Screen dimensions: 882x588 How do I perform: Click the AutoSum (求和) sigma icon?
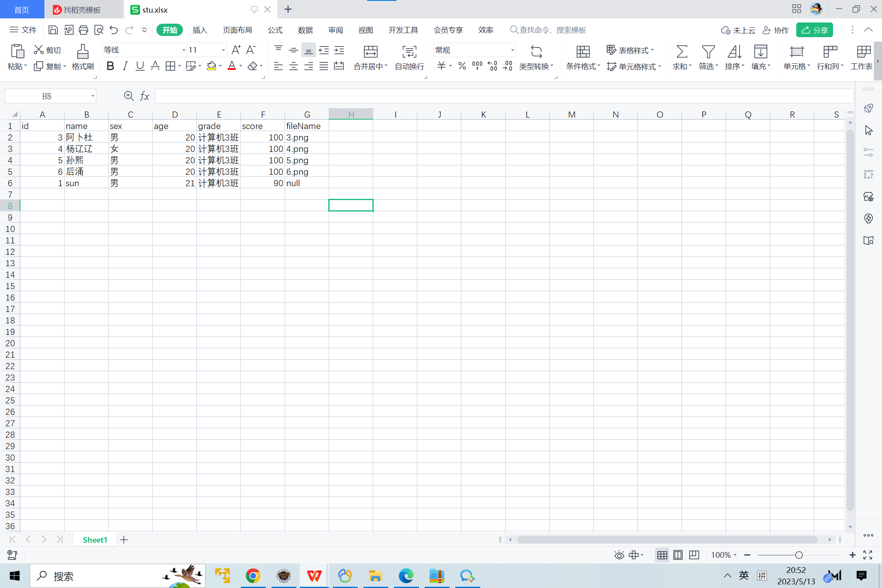(x=681, y=52)
